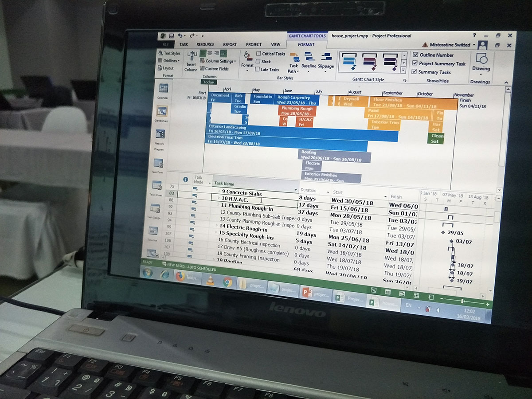
Task: Select Gantt Chart view in the view bar
Action: (161, 113)
